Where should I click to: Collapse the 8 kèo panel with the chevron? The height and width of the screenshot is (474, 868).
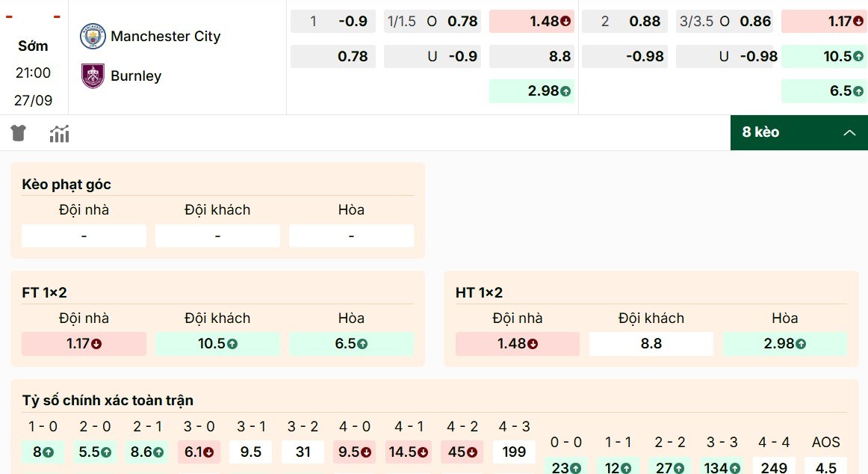(x=850, y=132)
